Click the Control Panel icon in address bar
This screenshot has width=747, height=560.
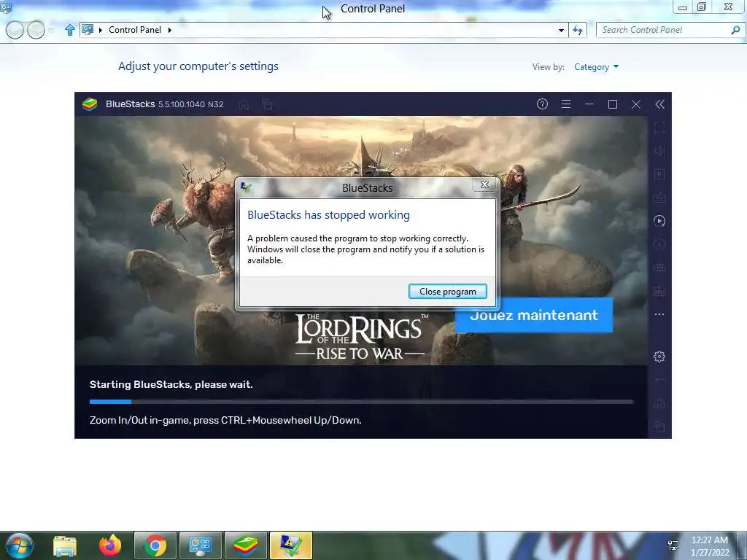point(88,29)
